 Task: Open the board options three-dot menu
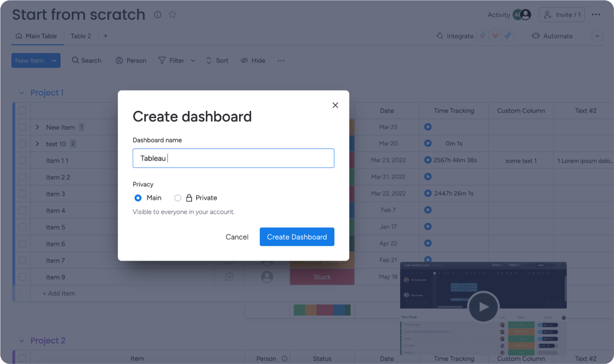click(596, 14)
